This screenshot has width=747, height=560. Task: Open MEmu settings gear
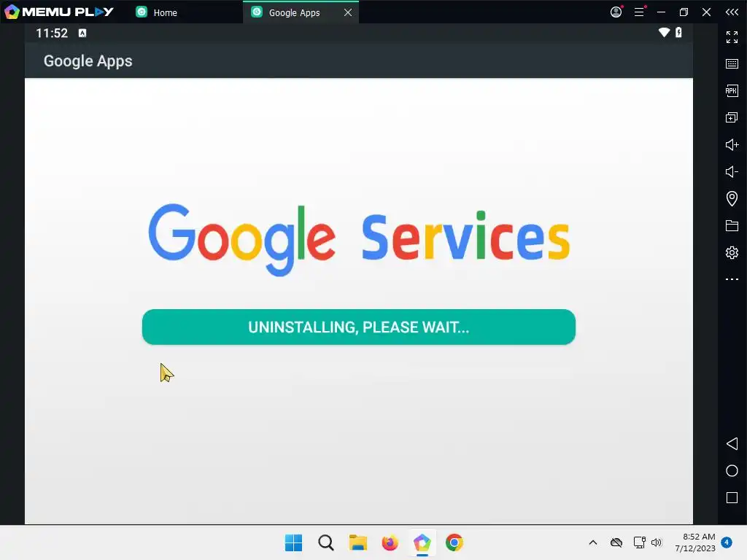coord(732,252)
